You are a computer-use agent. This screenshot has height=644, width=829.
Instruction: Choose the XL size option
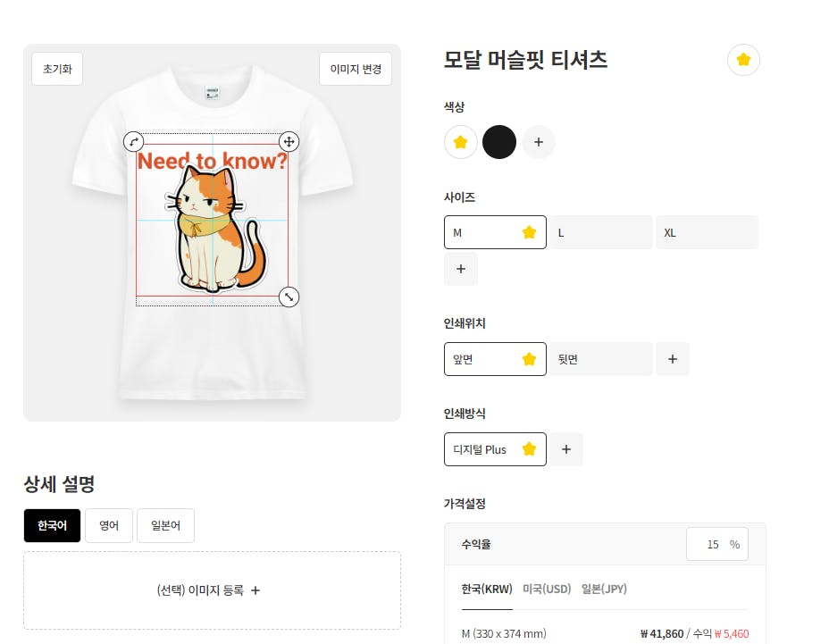click(x=706, y=232)
